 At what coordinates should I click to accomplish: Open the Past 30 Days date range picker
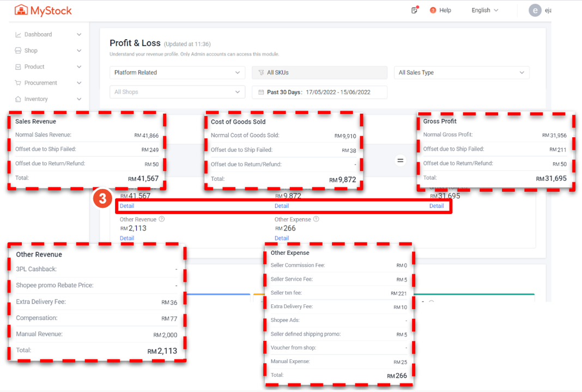pos(319,92)
